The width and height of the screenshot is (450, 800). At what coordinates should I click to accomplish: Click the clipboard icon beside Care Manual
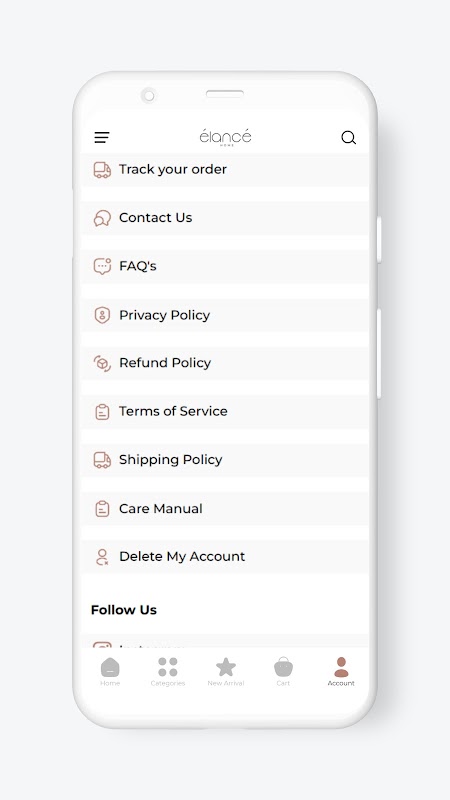tap(102, 509)
